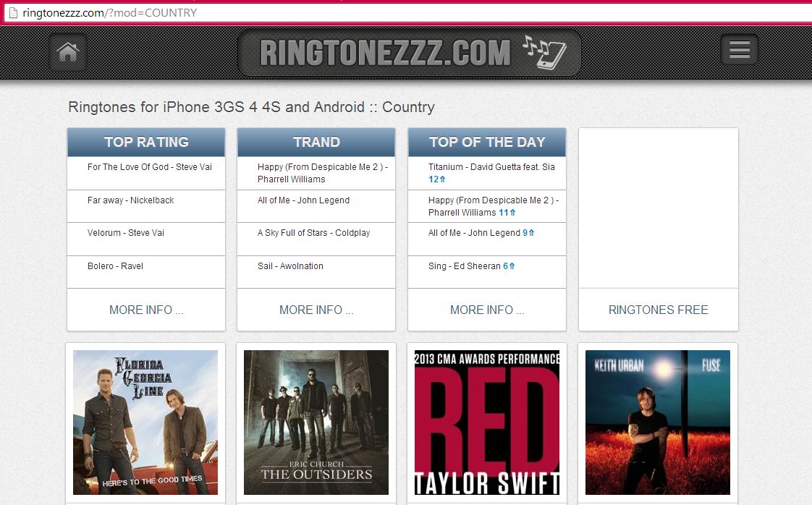Click MORE INFO under Top Rating

146,310
